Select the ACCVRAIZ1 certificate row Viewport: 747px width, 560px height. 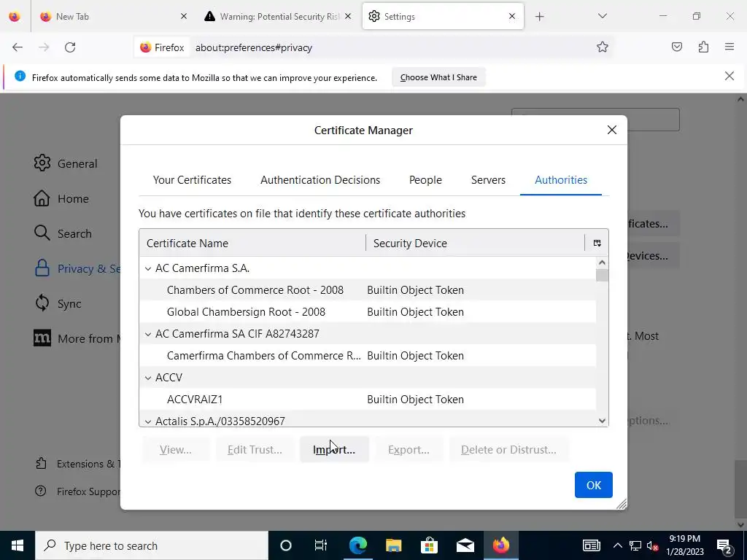pos(368,400)
